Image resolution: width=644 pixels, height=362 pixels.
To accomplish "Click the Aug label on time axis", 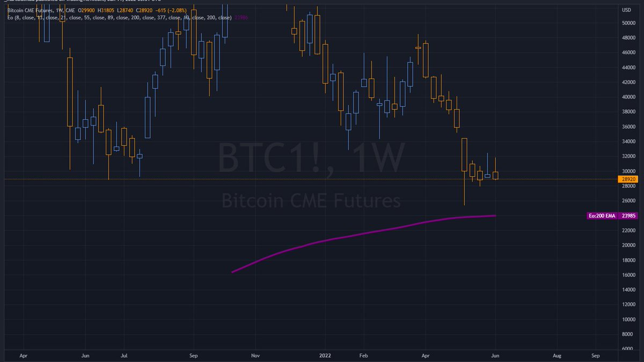I will (557, 355).
